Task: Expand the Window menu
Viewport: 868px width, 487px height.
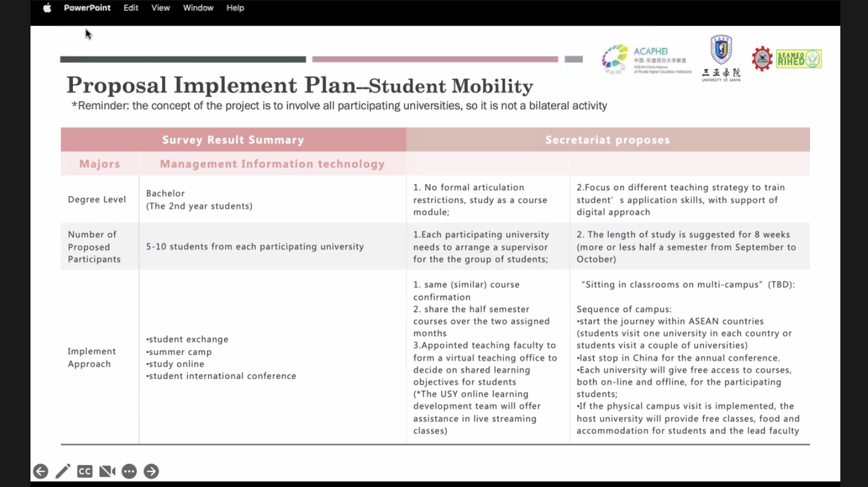Action: (x=198, y=8)
